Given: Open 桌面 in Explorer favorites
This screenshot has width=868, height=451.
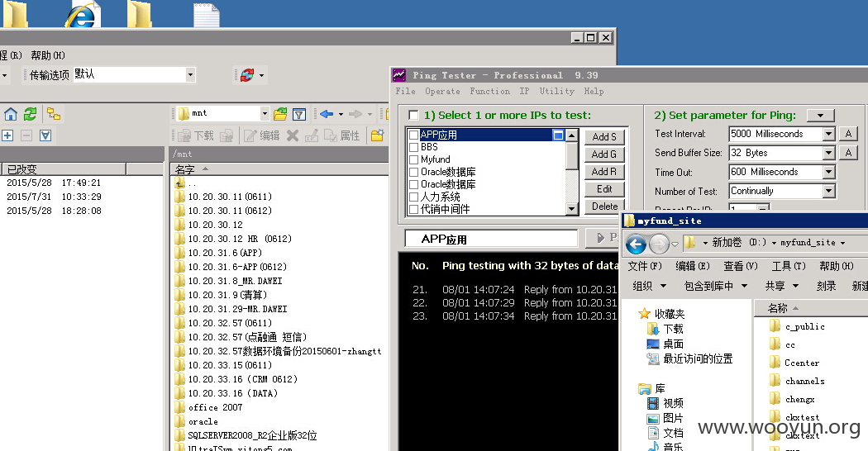Looking at the screenshot, I should point(666,344).
